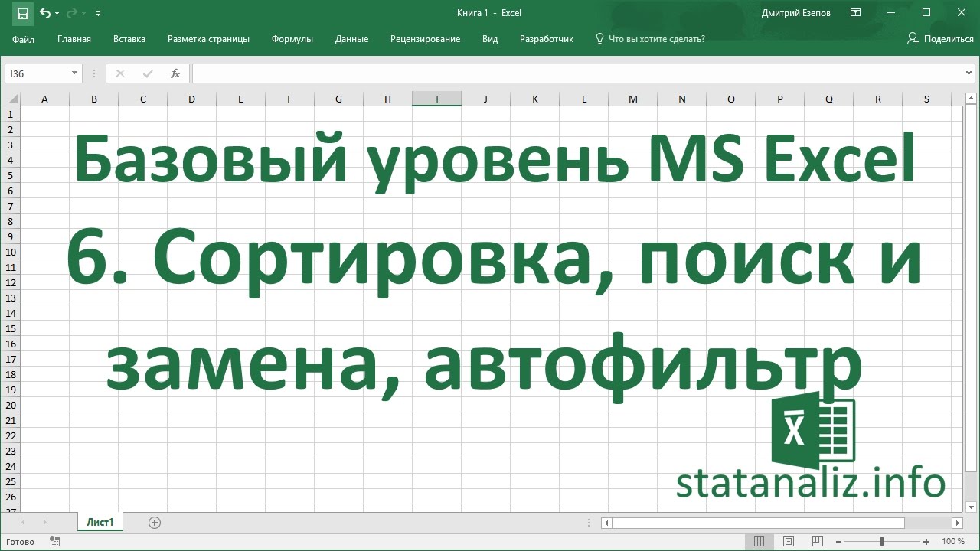
Task: Open the Данные ribbon tab
Action: point(351,39)
